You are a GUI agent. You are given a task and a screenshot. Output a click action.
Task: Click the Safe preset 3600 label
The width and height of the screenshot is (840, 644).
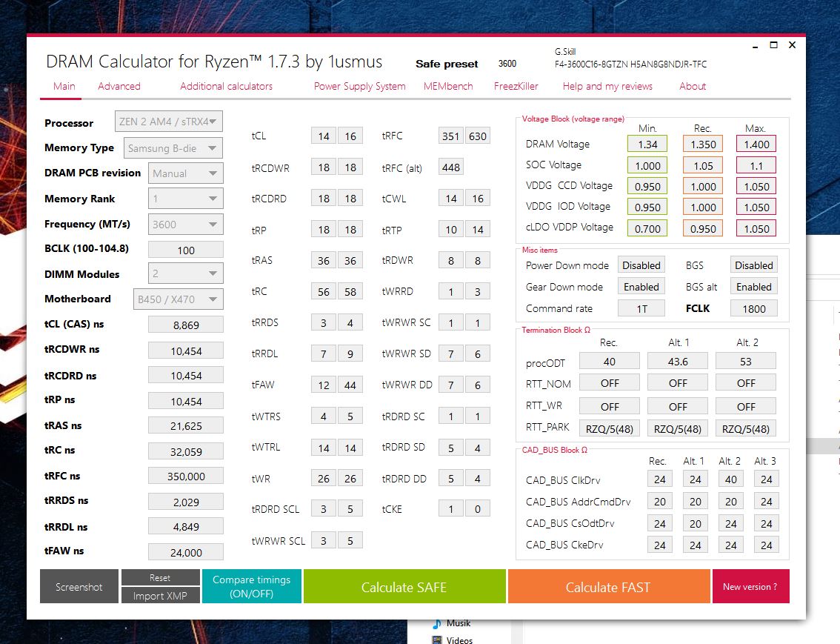507,64
